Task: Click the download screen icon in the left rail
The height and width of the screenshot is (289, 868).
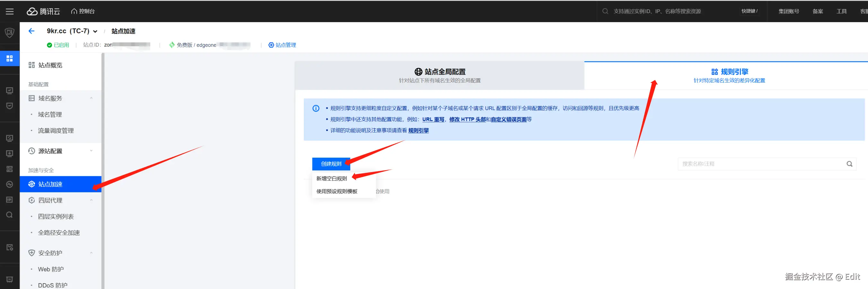Action: (9, 153)
